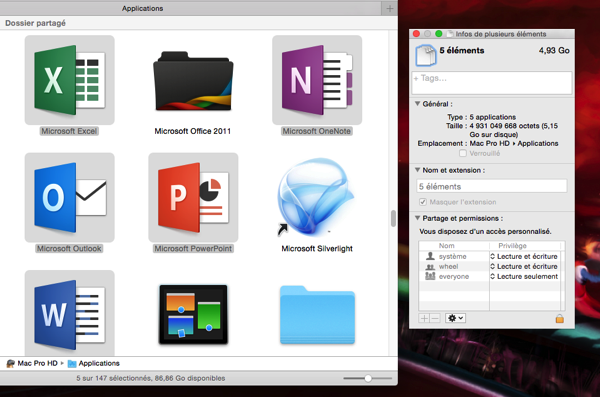Collapse the Nom et extension section
600x397 pixels.
[417, 170]
